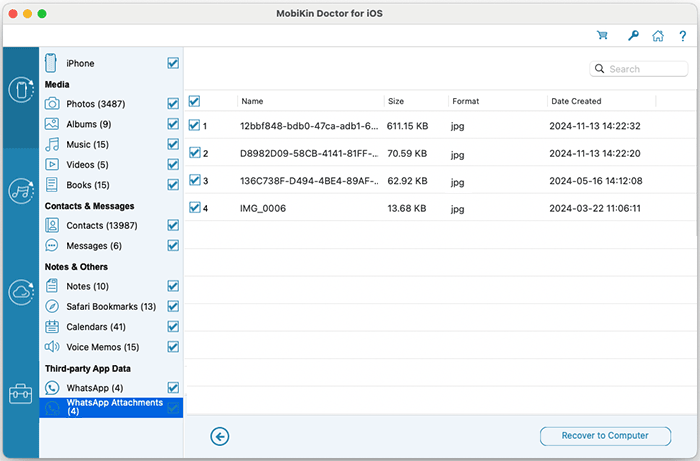Click size value 70.59 KB

click(x=407, y=154)
